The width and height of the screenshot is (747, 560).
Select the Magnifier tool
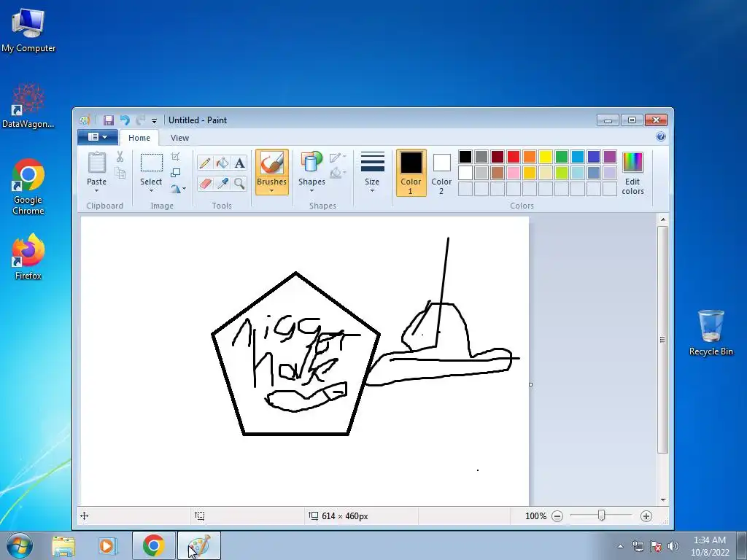(x=239, y=183)
